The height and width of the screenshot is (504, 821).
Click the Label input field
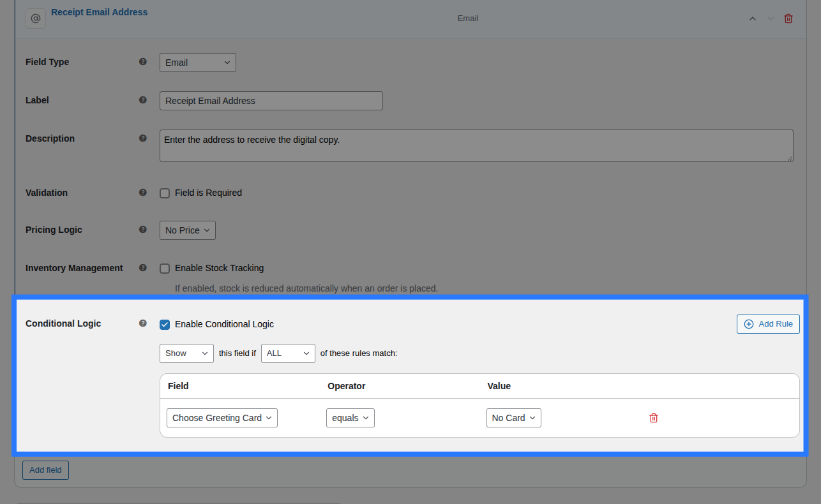point(271,101)
